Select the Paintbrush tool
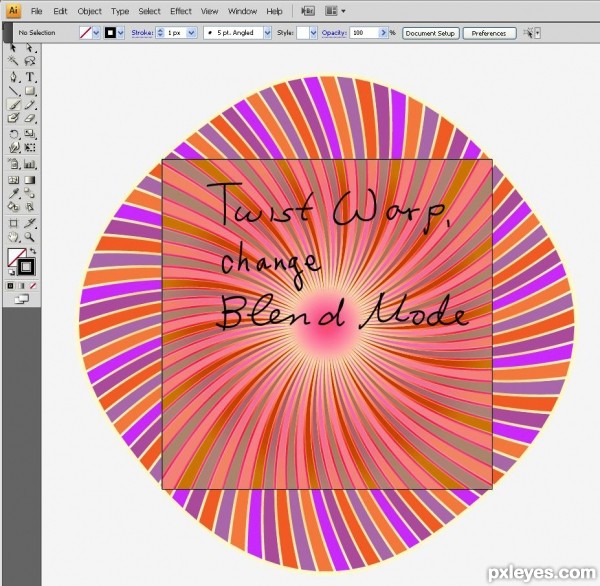 coord(14,105)
